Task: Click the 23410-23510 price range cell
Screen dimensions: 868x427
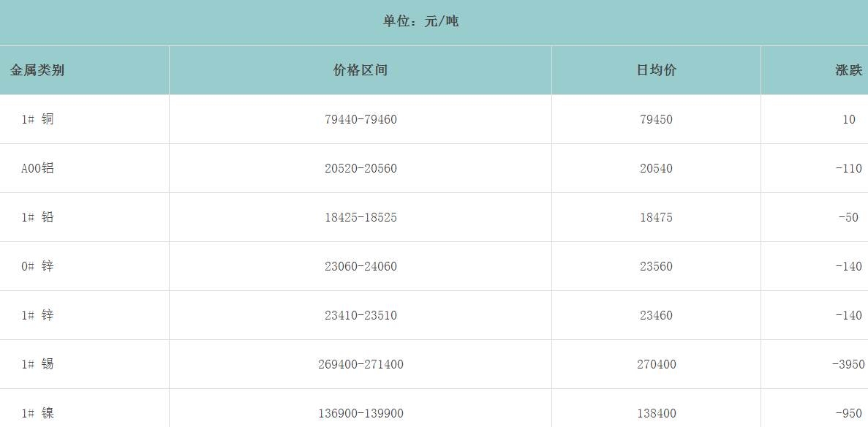Action: (x=361, y=315)
